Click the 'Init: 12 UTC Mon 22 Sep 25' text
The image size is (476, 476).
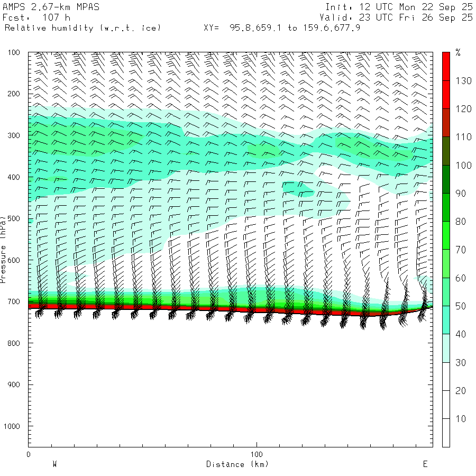pyautogui.click(x=399, y=7)
